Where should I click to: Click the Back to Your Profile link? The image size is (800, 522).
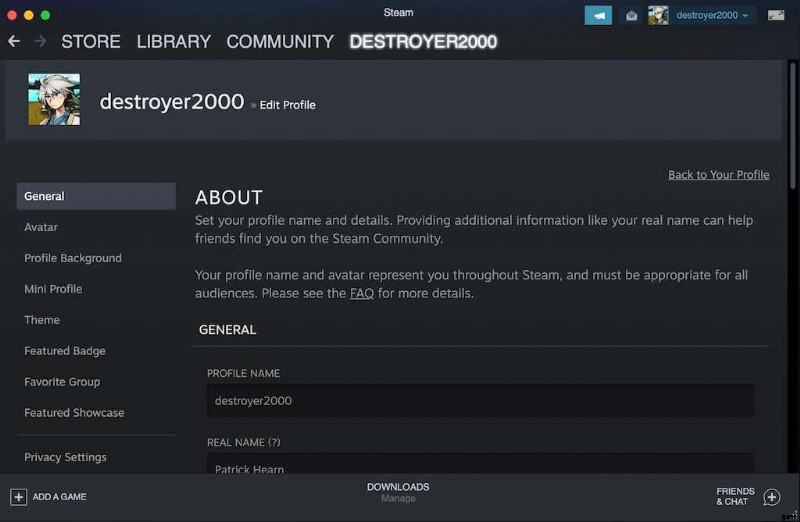pyautogui.click(x=718, y=175)
